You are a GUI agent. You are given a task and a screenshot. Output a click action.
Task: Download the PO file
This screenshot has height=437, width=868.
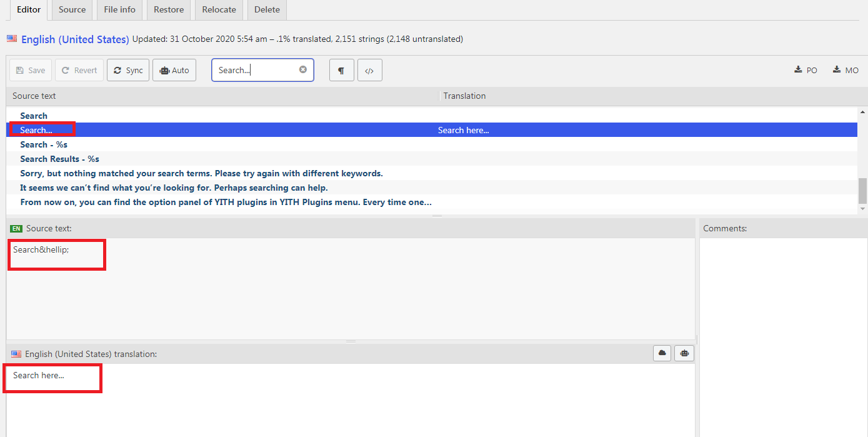point(806,70)
